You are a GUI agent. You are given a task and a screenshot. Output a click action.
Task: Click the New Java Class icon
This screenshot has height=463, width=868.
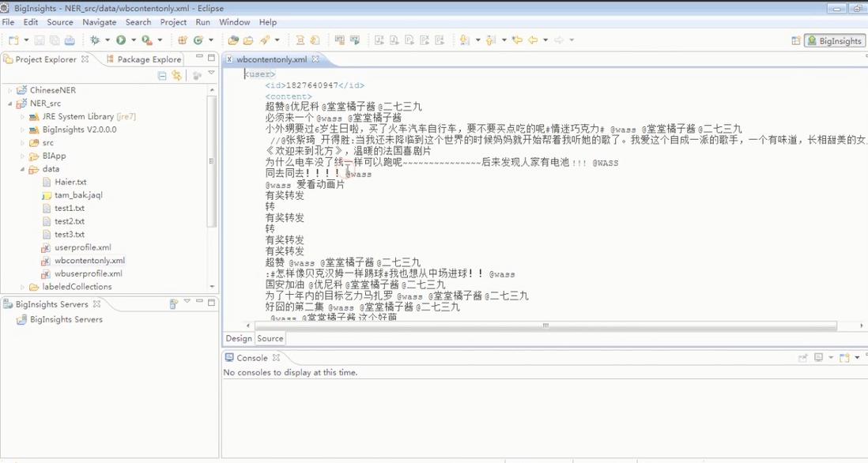[x=198, y=40]
